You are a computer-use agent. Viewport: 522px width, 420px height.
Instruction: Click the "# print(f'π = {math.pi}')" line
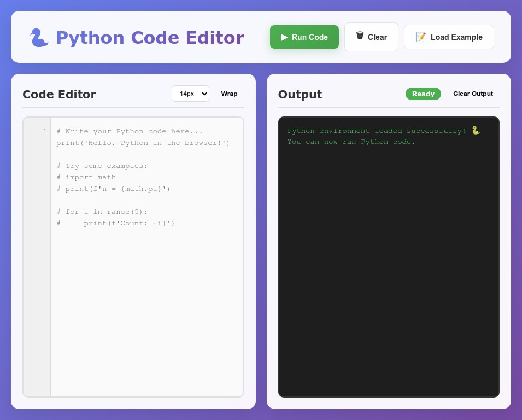pyautogui.click(x=113, y=189)
